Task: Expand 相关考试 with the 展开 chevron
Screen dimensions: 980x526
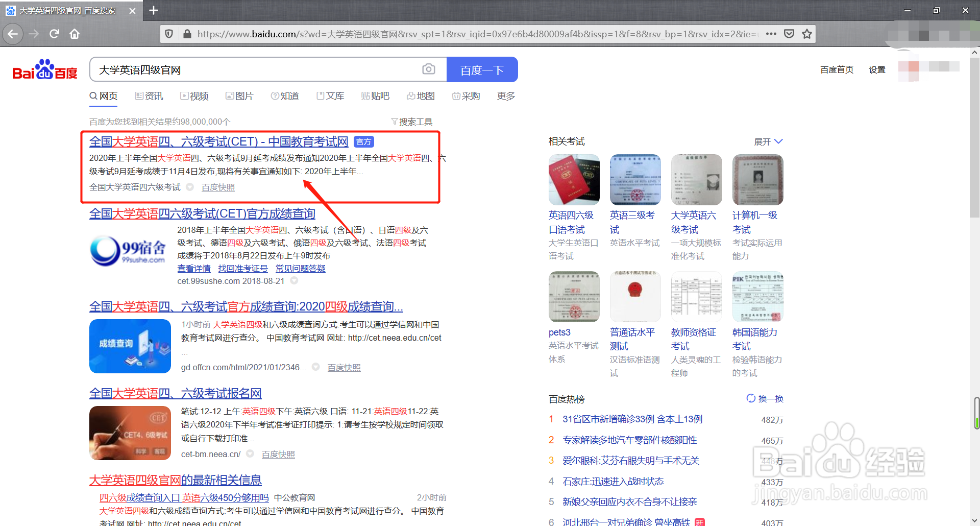Action: [768, 141]
